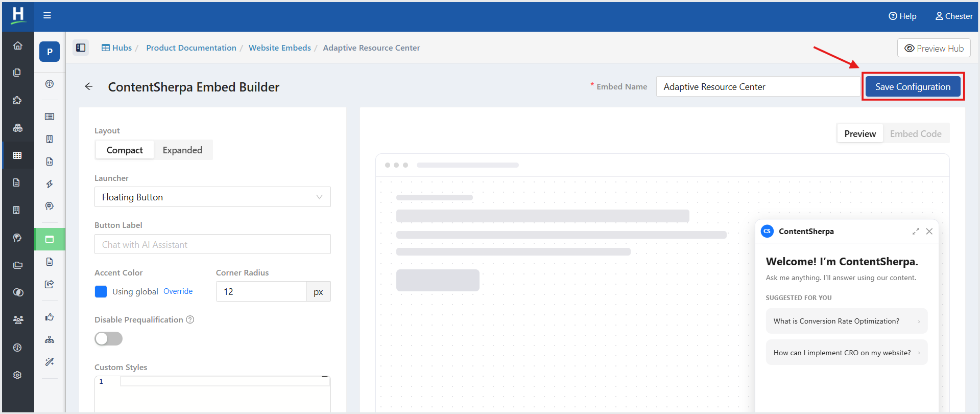Open the folders icon in dark sidebar
The image size is (980, 414).
[17, 265]
